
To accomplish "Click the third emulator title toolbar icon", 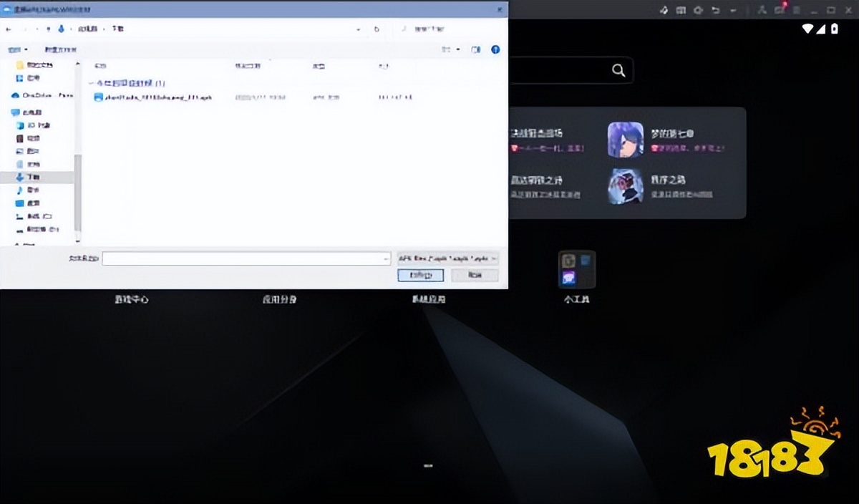I will tap(698, 10).
